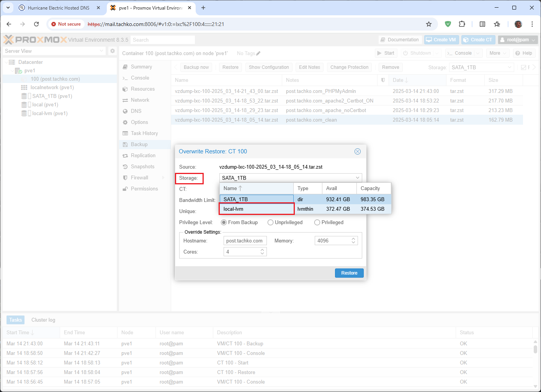This screenshot has width=541, height=392.
Task: Open the Server View dropdown
Action: 54,51
